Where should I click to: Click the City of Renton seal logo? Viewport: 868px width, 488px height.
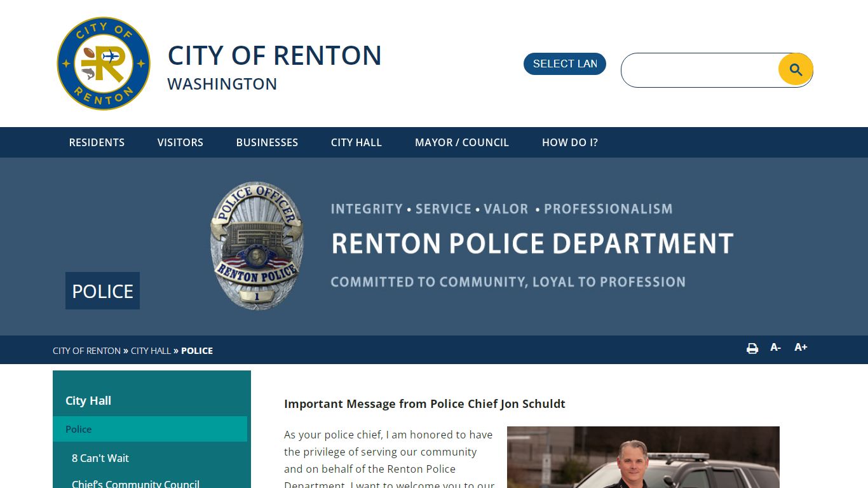pyautogui.click(x=104, y=64)
